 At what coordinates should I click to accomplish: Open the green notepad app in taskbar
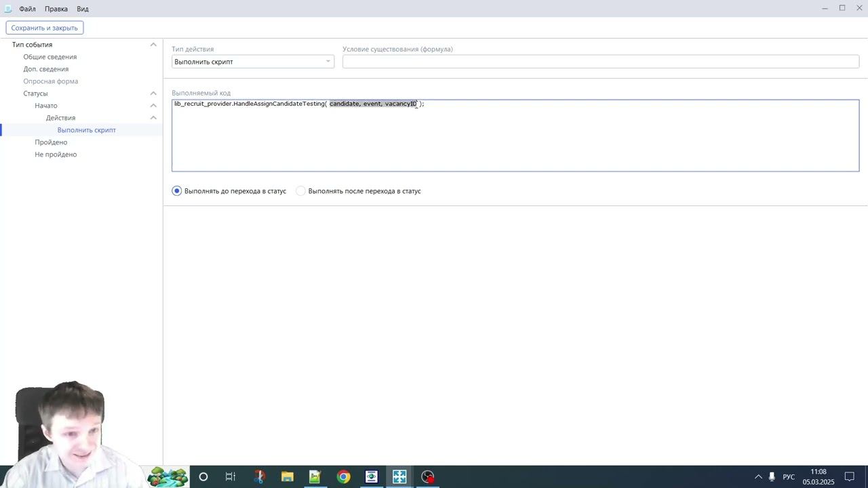coord(315,477)
